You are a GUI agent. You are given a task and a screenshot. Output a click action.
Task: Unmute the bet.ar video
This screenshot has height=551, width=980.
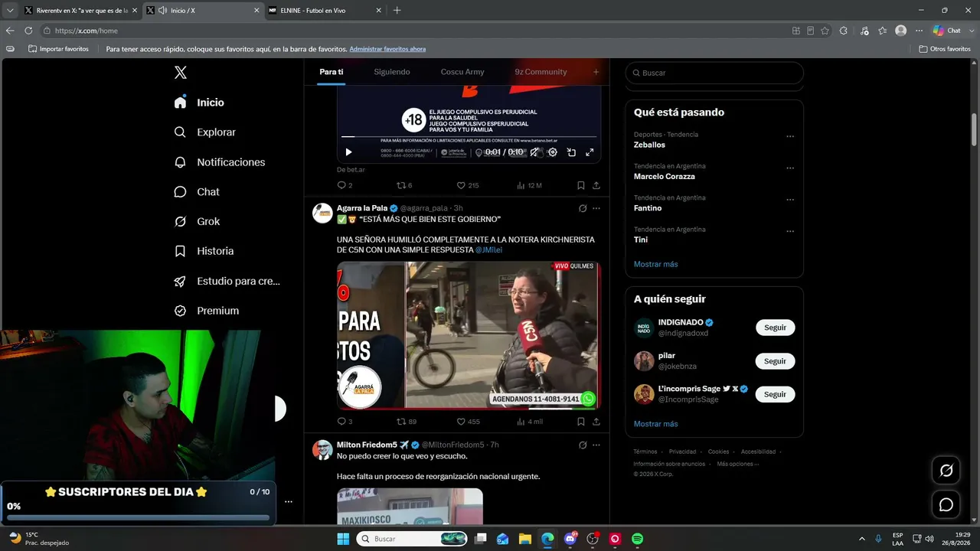[535, 152]
